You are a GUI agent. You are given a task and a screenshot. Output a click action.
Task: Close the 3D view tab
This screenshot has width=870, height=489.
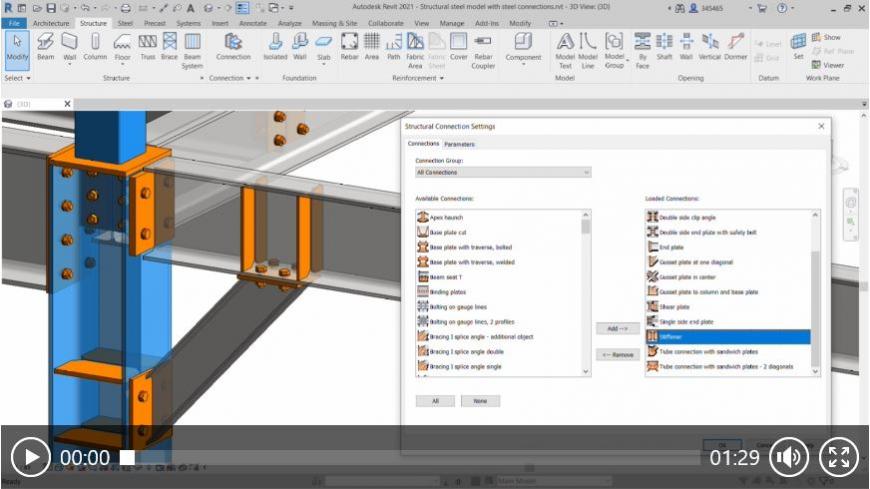[x=67, y=104]
